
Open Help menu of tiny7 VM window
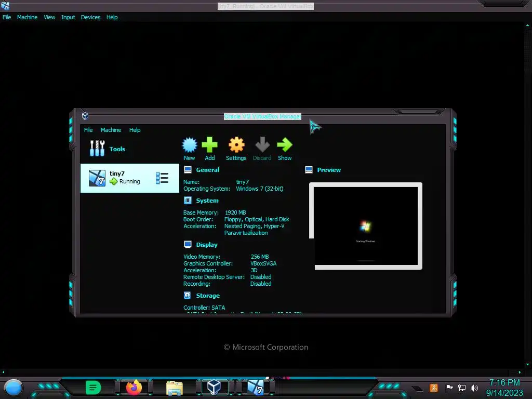point(112,17)
